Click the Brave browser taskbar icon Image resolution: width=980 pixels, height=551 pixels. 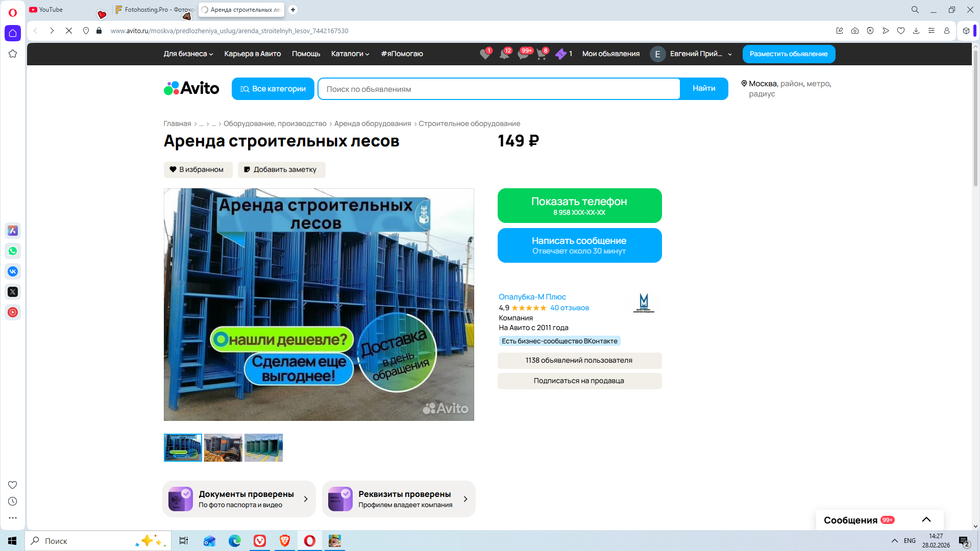tap(285, 541)
